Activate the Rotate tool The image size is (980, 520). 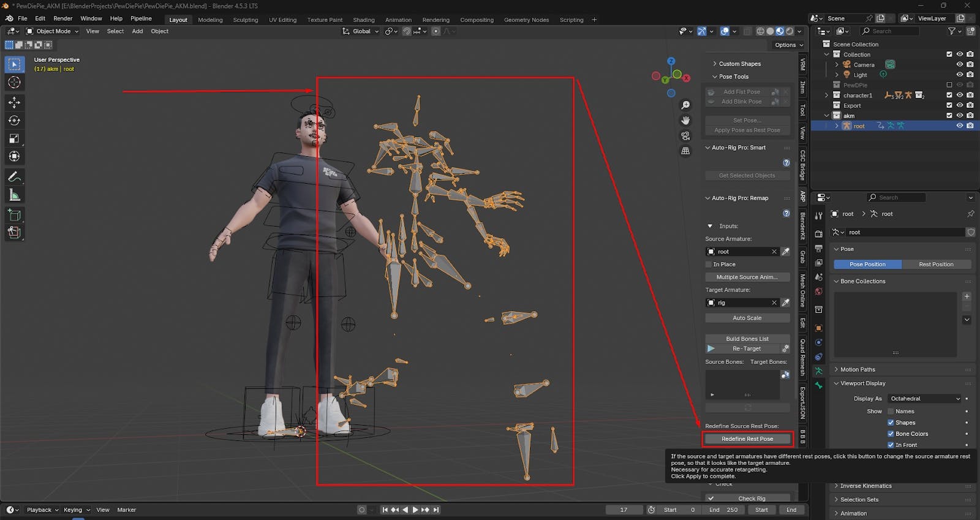[x=15, y=121]
